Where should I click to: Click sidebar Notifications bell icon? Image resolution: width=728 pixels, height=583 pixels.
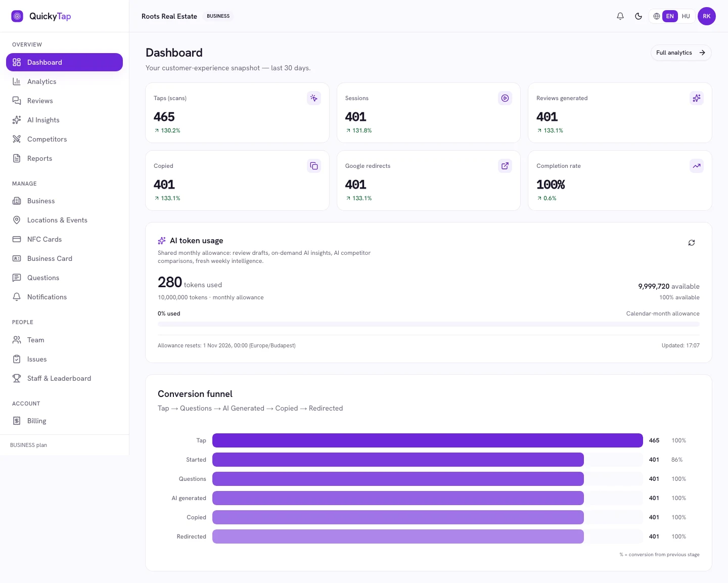pos(17,297)
